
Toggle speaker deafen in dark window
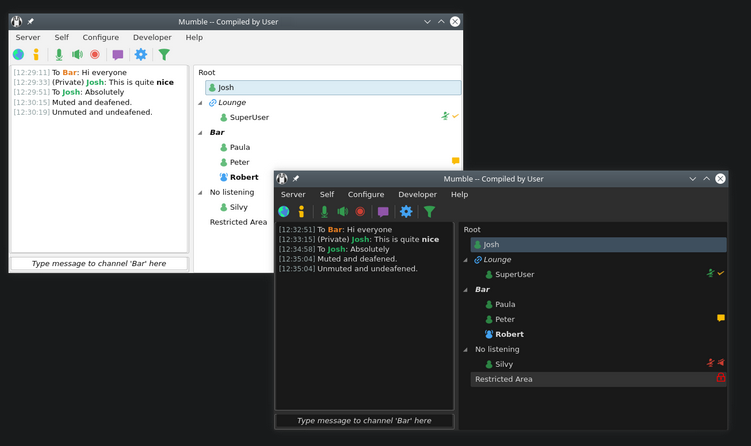tap(342, 212)
